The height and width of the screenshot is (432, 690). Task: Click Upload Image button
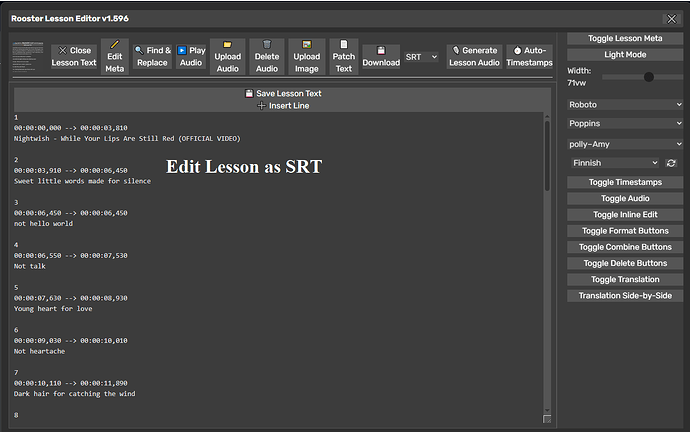(x=307, y=57)
